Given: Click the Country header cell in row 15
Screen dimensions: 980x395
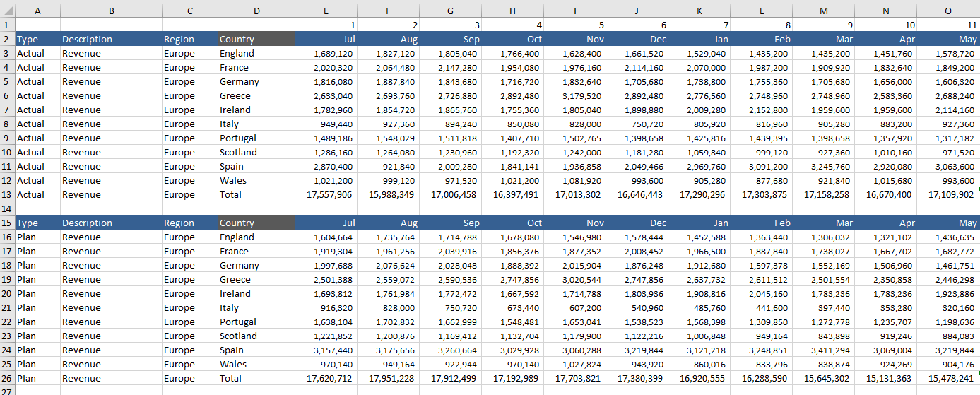Looking at the screenshot, I should click(256, 223).
